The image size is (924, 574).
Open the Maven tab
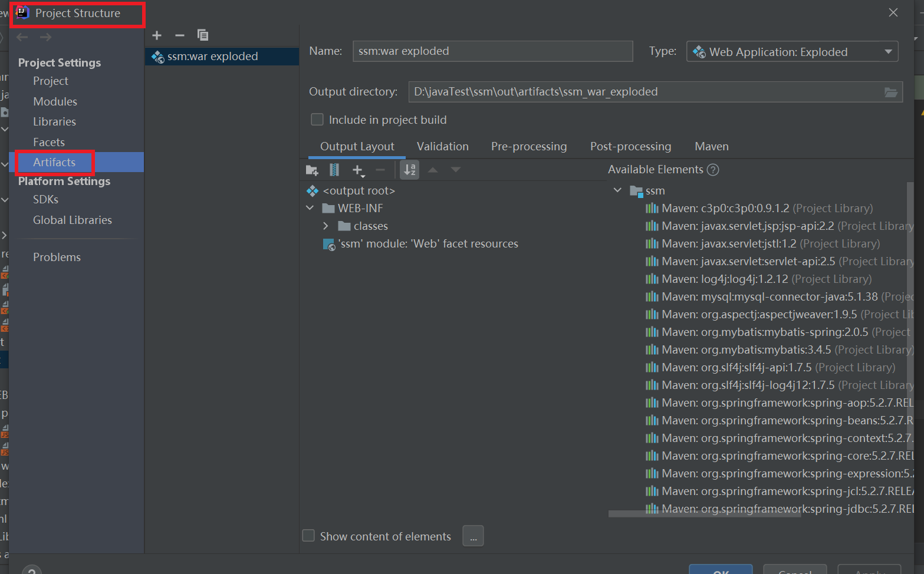tap(711, 146)
